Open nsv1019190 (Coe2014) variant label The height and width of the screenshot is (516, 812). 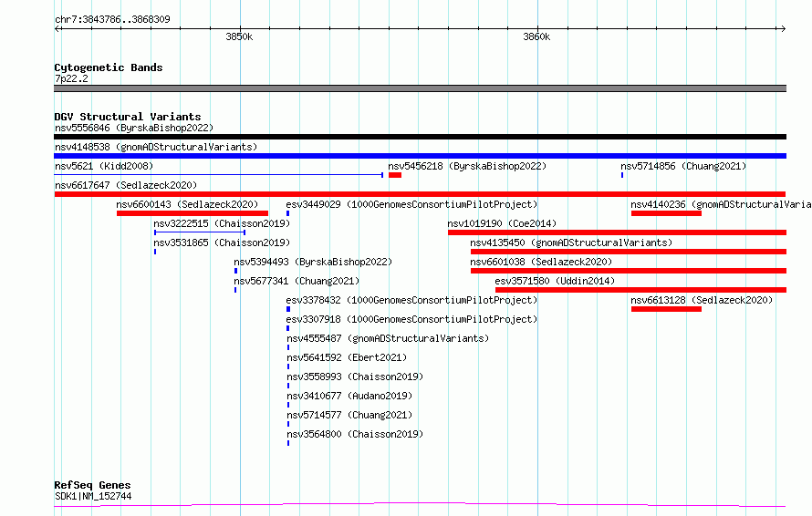pos(502,223)
